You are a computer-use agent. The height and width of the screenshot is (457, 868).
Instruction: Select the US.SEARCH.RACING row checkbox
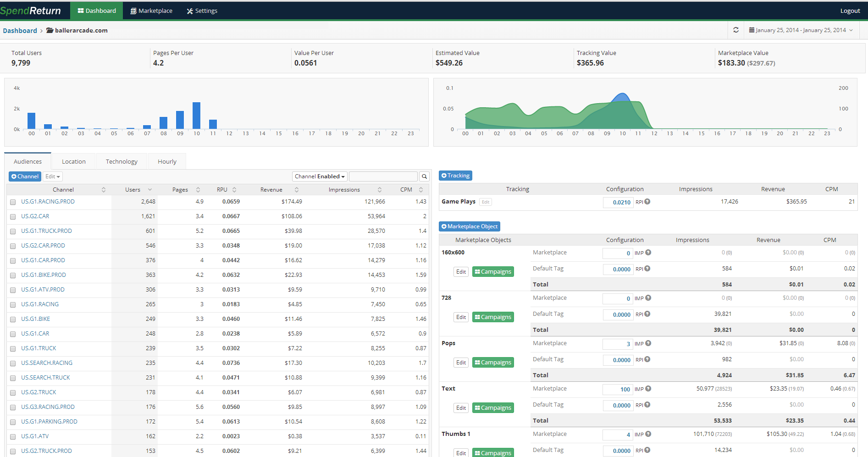(12, 363)
